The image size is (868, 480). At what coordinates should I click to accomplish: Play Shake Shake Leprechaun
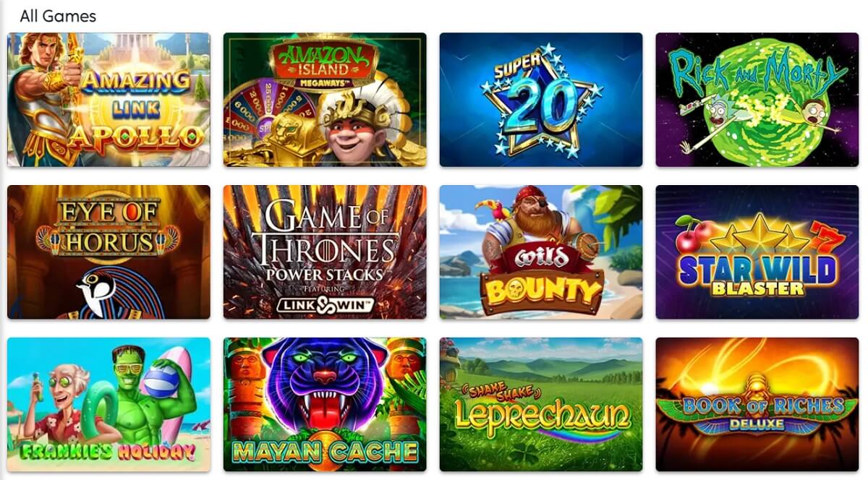[541, 404]
